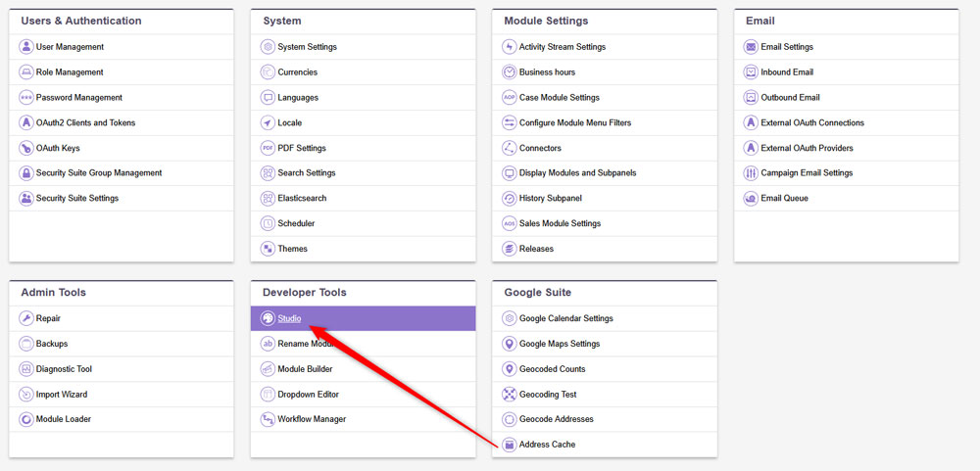
Task: Click the Password Management asterisks icon
Action: 25,98
